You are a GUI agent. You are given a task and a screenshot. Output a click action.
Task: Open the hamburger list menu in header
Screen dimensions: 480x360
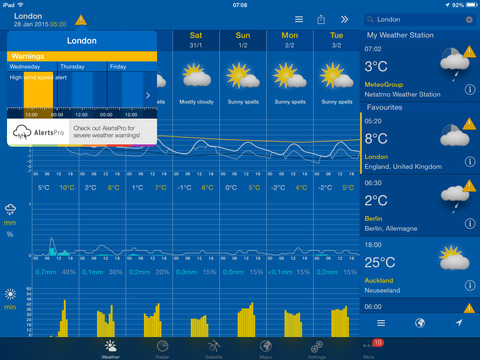point(299,19)
